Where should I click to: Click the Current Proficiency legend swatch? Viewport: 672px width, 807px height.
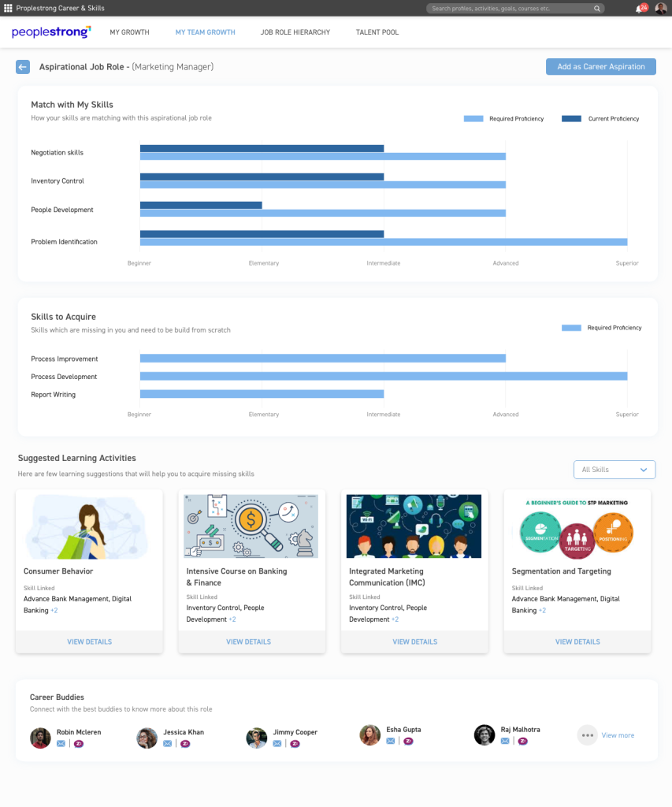point(571,119)
